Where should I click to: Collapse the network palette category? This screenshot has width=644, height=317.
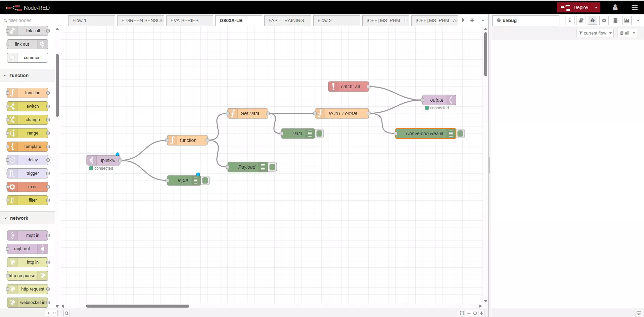[28, 218]
